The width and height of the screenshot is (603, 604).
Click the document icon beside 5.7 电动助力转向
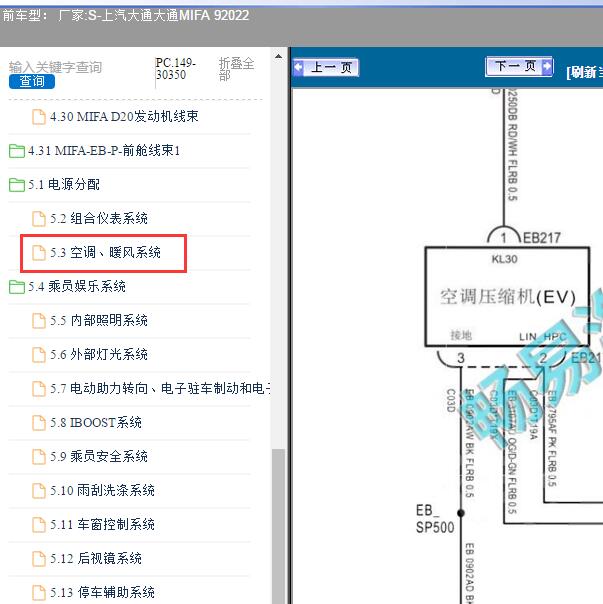tap(39, 389)
